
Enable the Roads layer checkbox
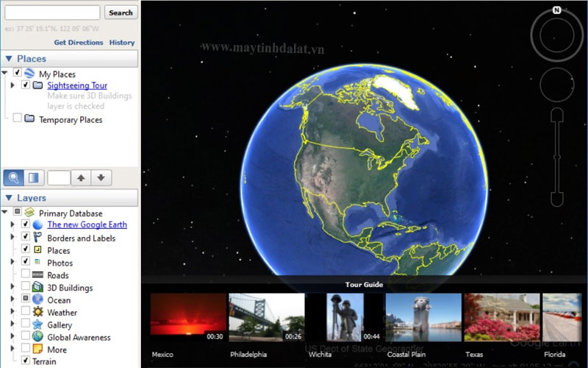tap(26, 273)
